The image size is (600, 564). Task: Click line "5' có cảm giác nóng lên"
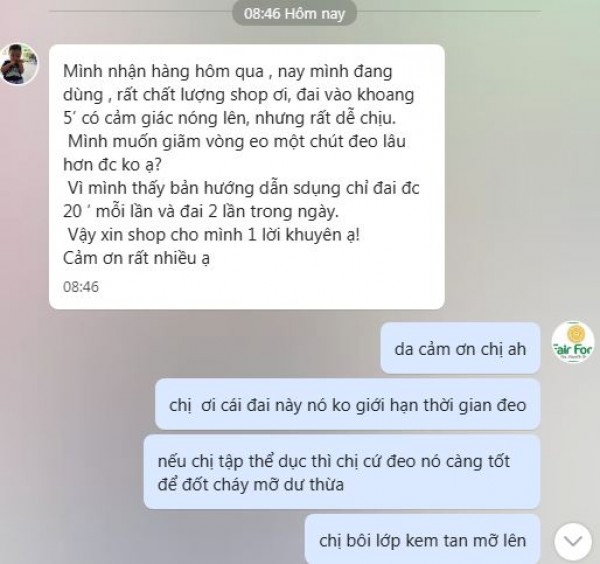(x=230, y=118)
